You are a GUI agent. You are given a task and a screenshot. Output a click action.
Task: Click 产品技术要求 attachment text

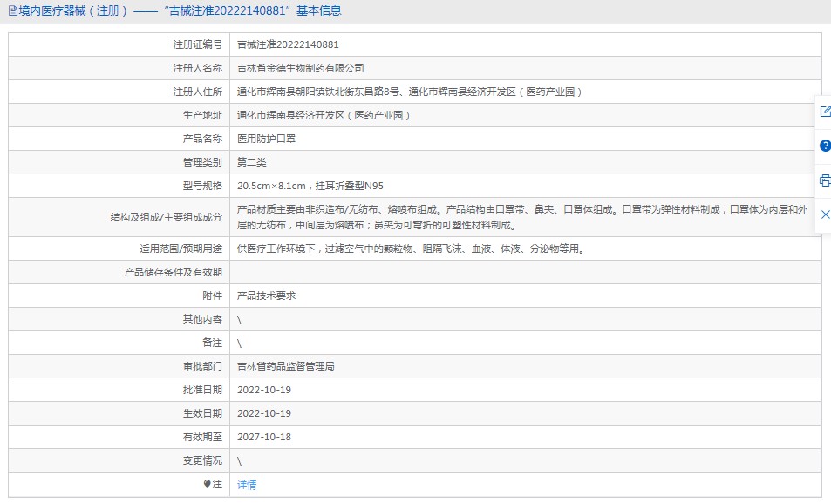266,296
